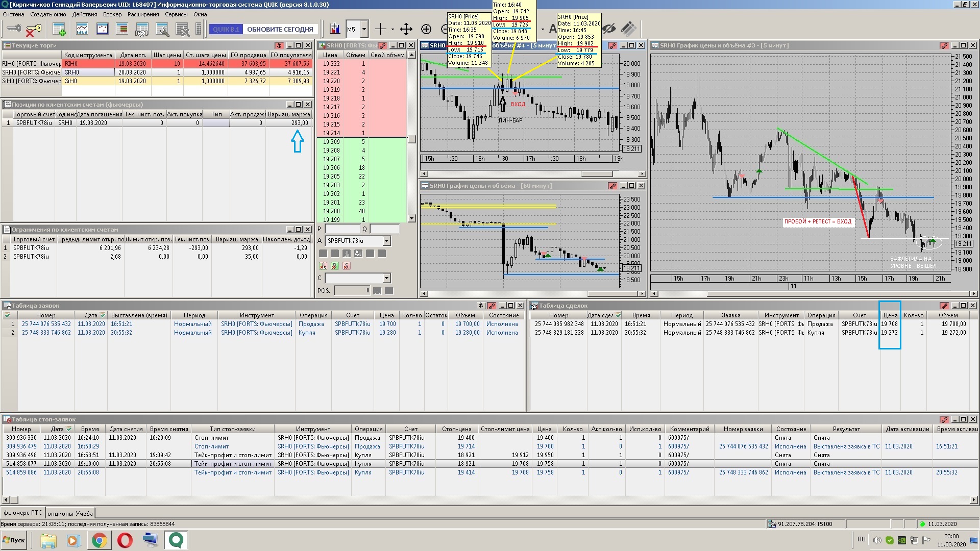Click the ОБНОВИТЕ СЕГОДНЯ update button
This screenshot has width=980, height=551.
pos(280,29)
